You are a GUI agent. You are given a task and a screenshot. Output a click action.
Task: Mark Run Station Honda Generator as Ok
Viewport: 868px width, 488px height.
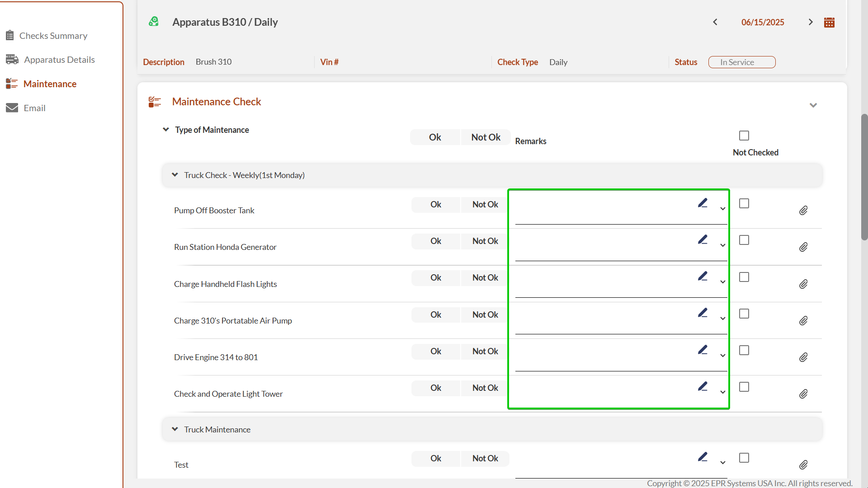(x=435, y=241)
